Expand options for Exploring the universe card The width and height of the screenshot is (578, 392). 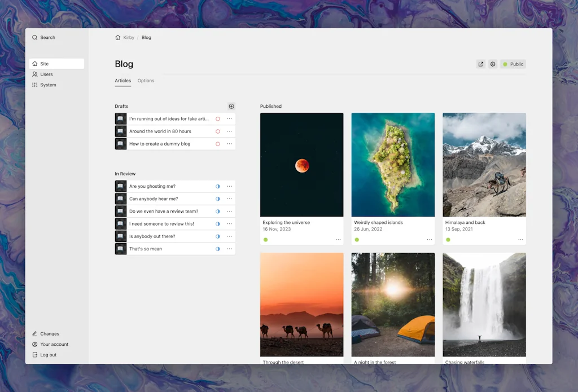(338, 240)
